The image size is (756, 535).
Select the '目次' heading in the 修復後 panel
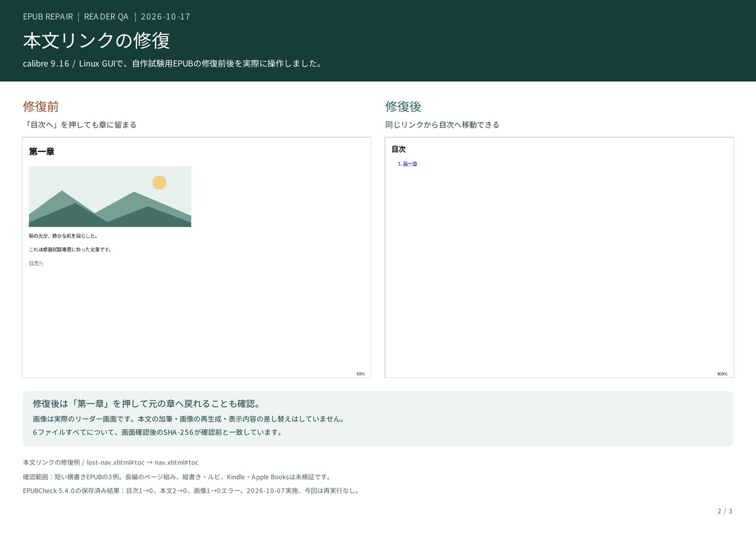[x=398, y=149]
